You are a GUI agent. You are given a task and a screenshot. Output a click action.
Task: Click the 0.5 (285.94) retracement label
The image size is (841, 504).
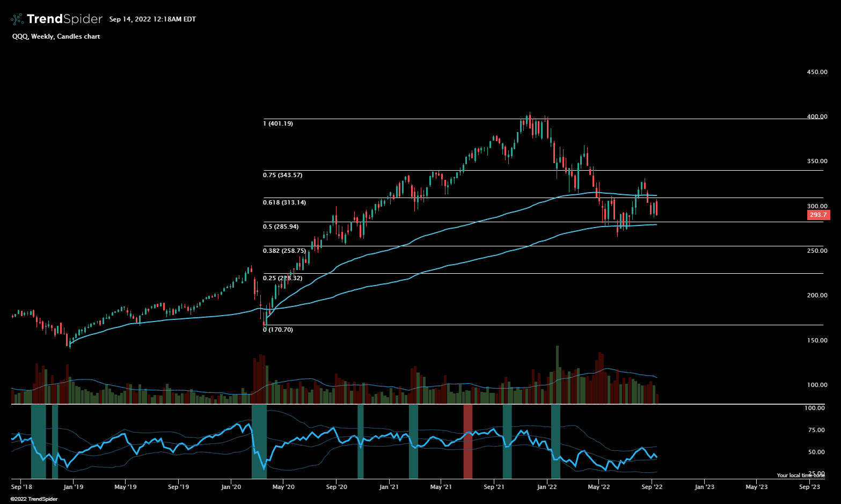[x=281, y=227]
